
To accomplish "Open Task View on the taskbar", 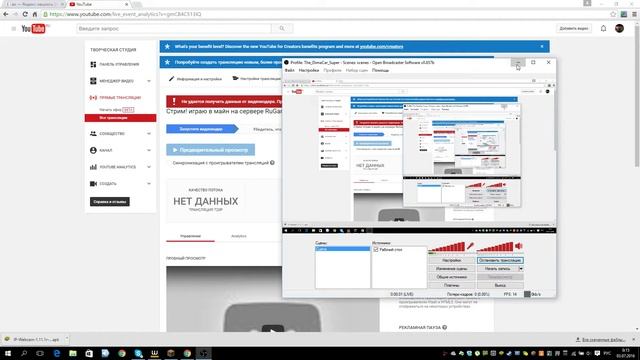I will pos(40,353).
